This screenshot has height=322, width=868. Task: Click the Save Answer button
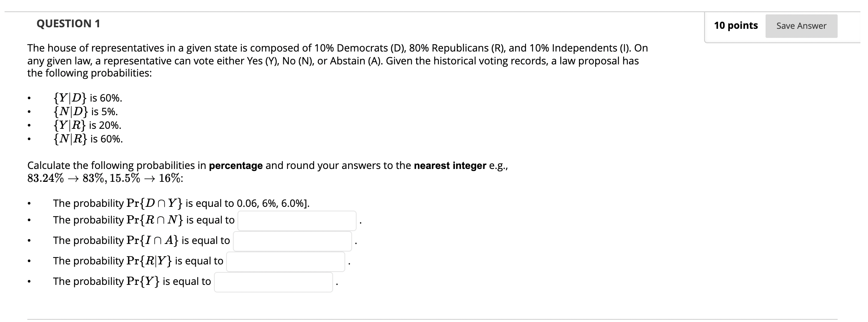click(x=801, y=26)
